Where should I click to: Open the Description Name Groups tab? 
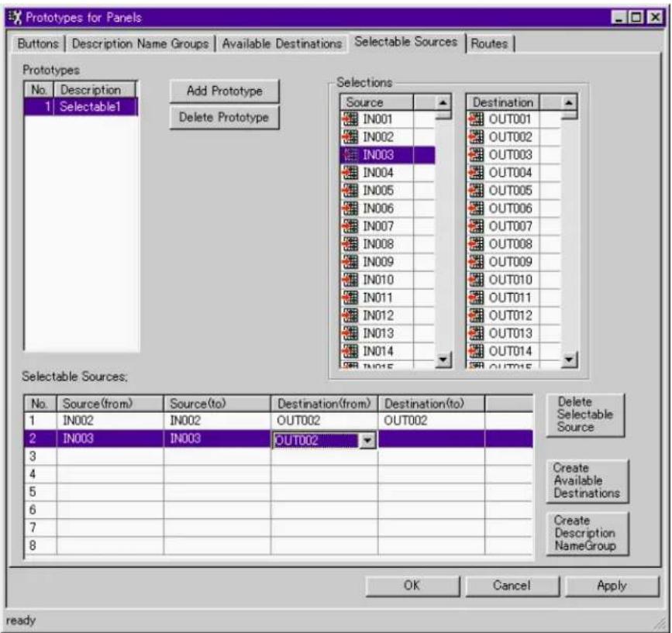point(140,43)
